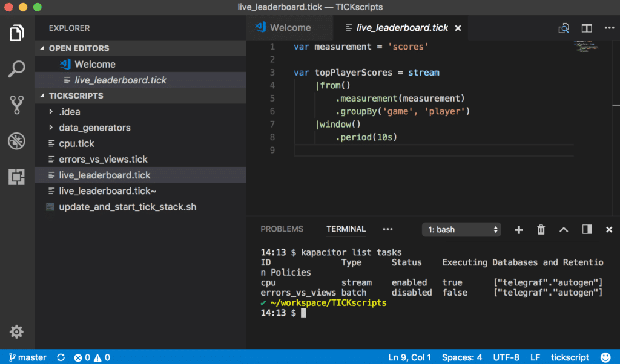Toggle terminal panel position icon
Viewport: 620px width, 364px height.
click(587, 230)
